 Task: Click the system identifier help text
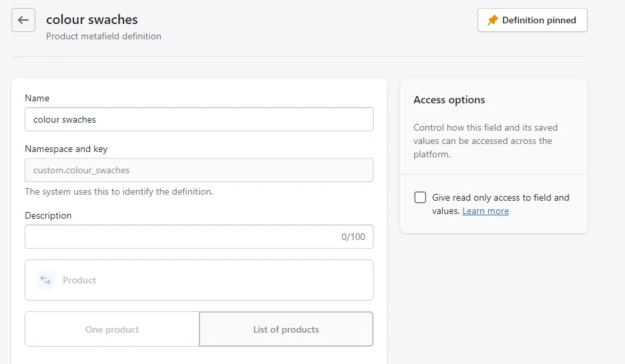click(x=119, y=191)
